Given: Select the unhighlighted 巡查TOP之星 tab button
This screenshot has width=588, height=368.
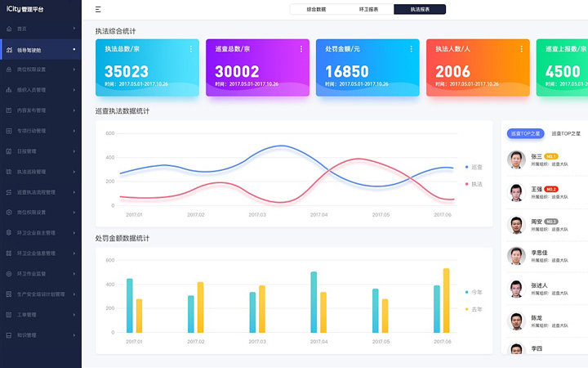Looking at the screenshot, I should [566, 133].
